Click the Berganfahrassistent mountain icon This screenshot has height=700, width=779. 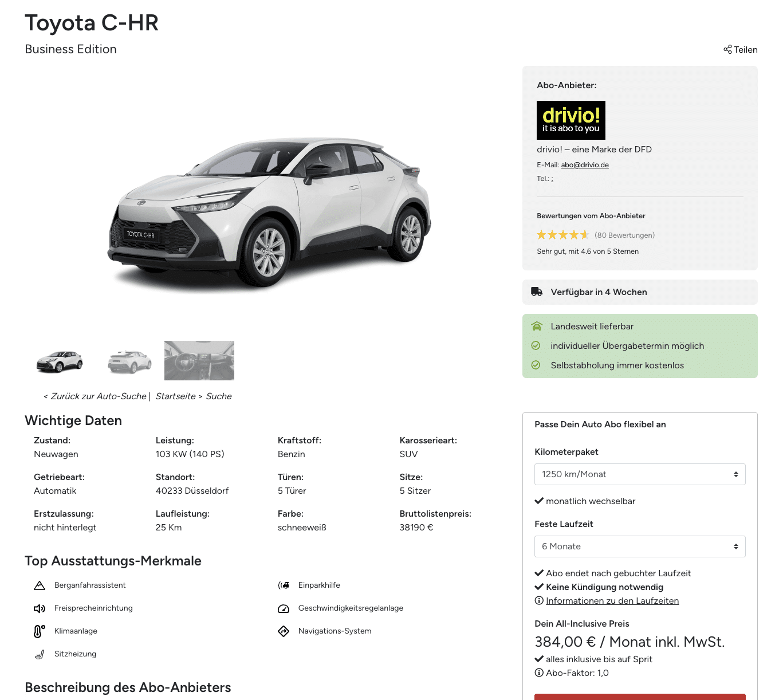tap(40, 585)
